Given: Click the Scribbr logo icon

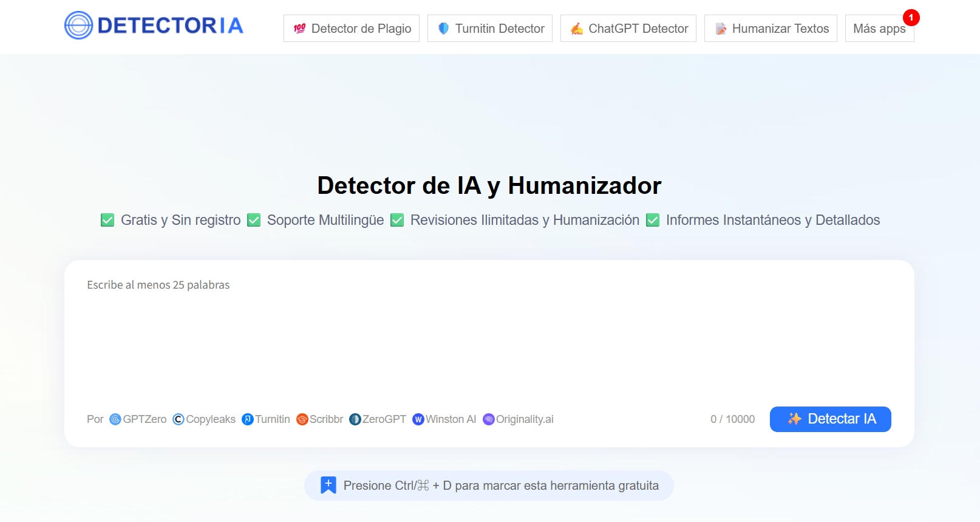Looking at the screenshot, I should point(302,419).
